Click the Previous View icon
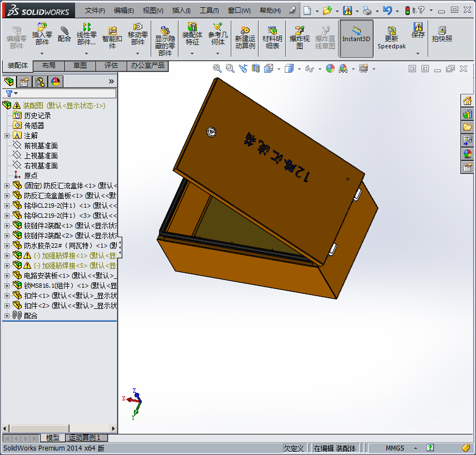The width and height of the screenshot is (476, 455). [x=243, y=68]
